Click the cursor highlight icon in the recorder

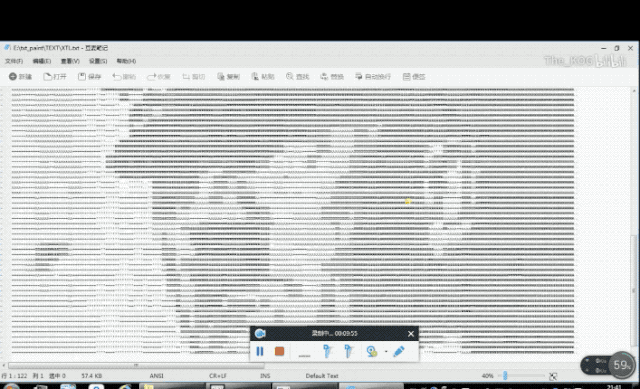click(x=371, y=351)
